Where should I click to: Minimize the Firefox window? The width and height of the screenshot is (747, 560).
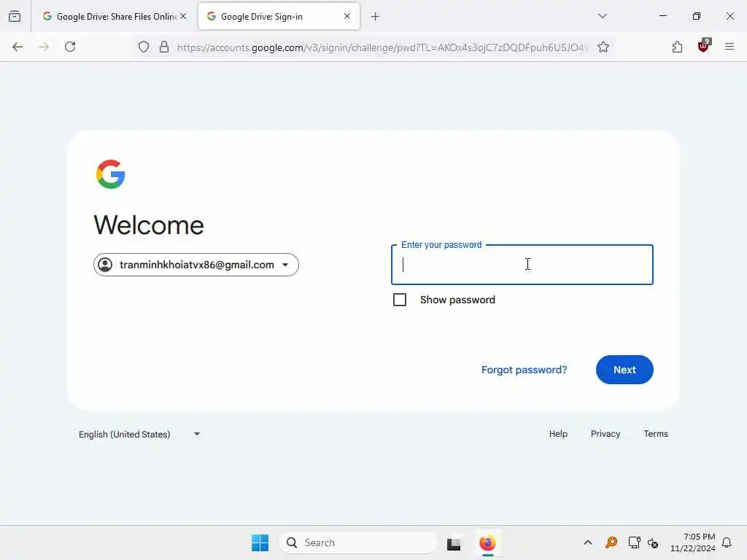click(x=662, y=16)
